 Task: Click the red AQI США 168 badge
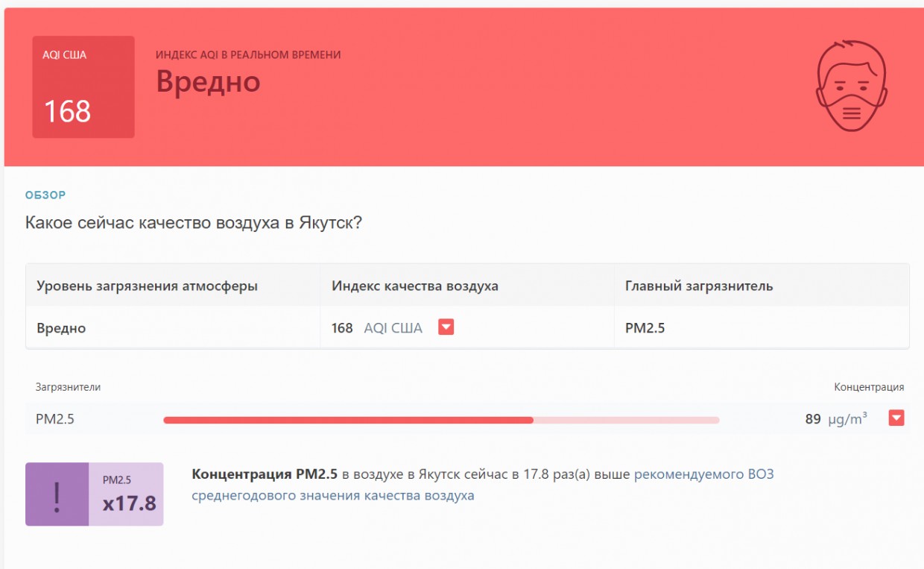point(83,87)
